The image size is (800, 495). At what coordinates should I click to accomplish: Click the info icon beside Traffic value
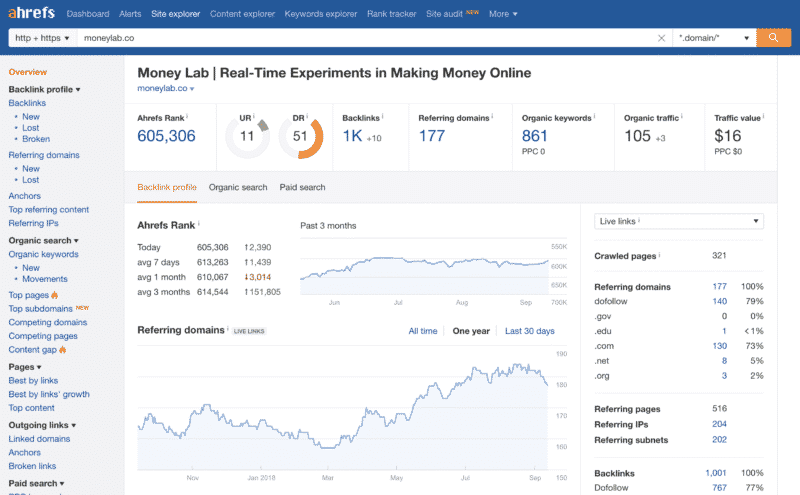click(x=763, y=116)
